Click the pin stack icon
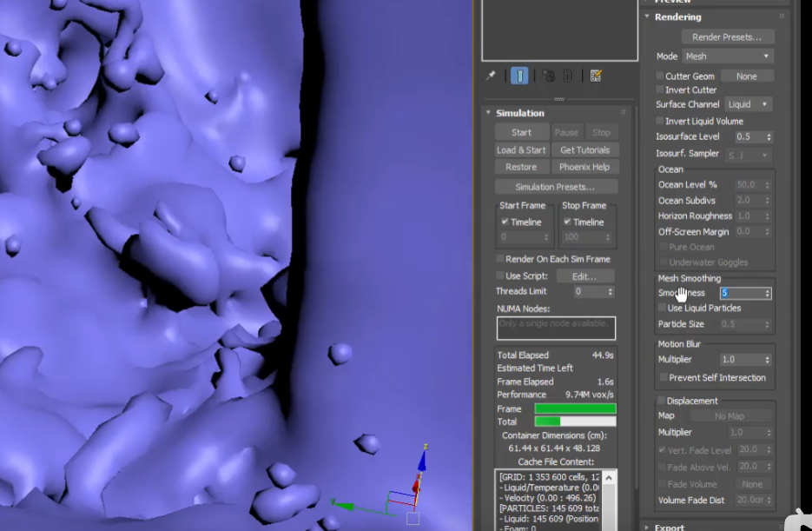 click(x=491, y=76)
